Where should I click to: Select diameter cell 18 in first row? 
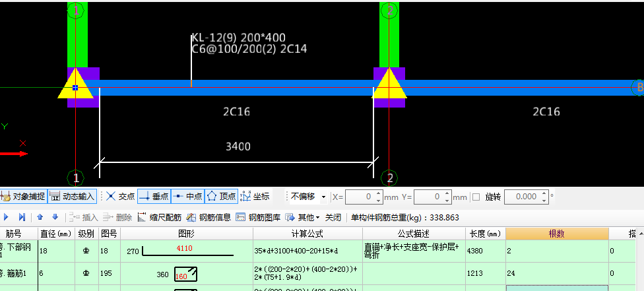tap(56, 251)
